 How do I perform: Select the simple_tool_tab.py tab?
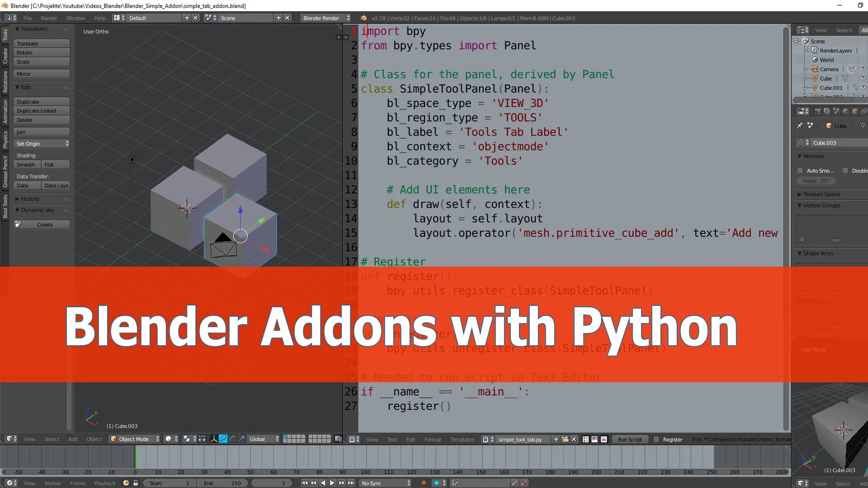[x=519, y=439]
